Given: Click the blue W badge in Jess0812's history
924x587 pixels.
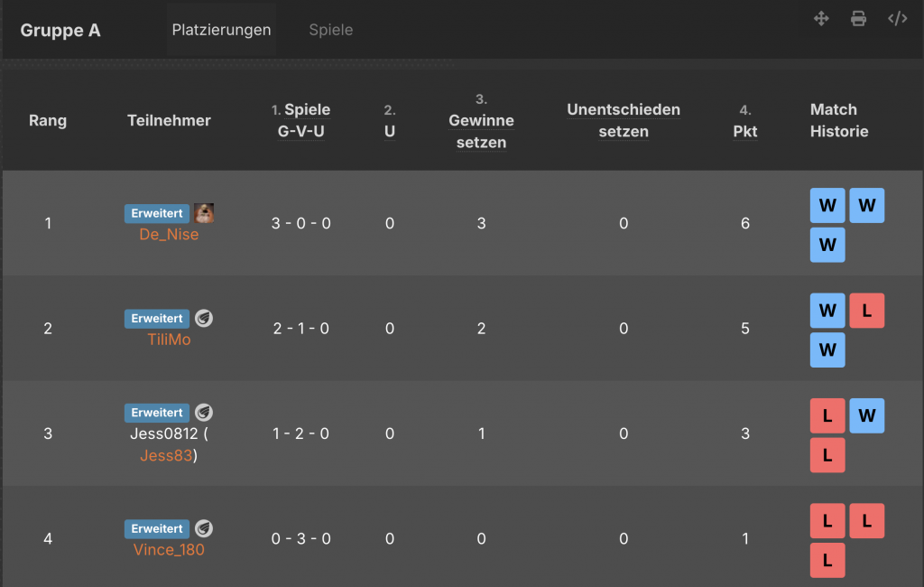Looking at the screenshot, I should pyautogui.click(x=866, y=415).
